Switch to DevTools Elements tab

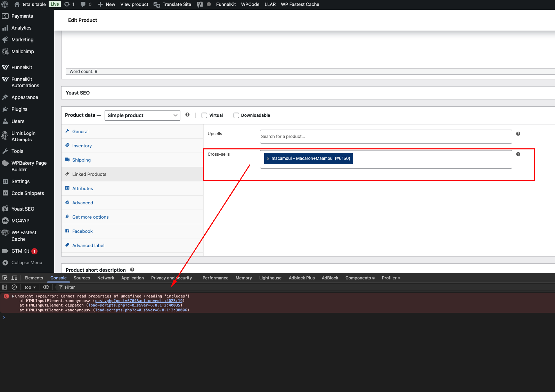point(34,278)
